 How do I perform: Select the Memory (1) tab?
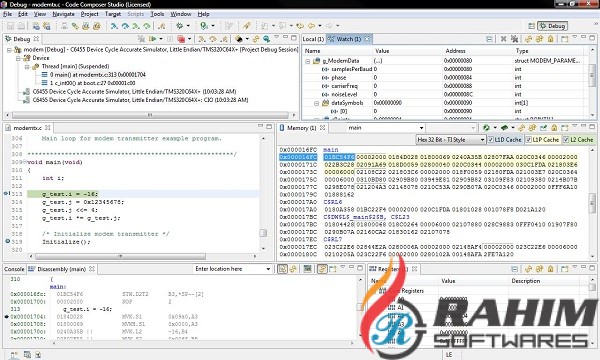(302, 128)
